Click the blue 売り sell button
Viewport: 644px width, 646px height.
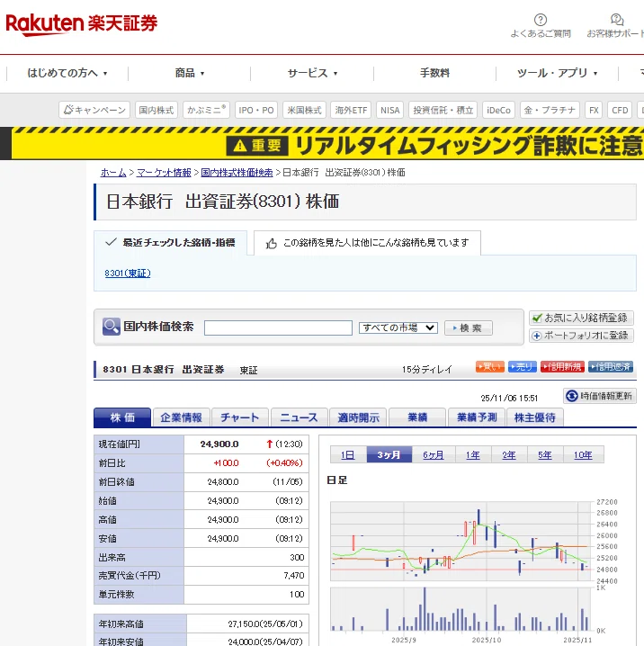point(523,367)
